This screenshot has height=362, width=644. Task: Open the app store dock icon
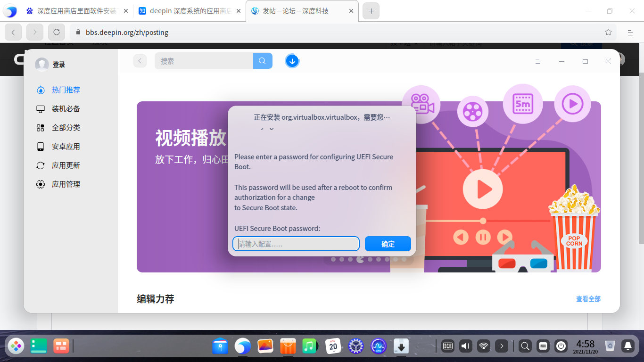tap(288, 346)
